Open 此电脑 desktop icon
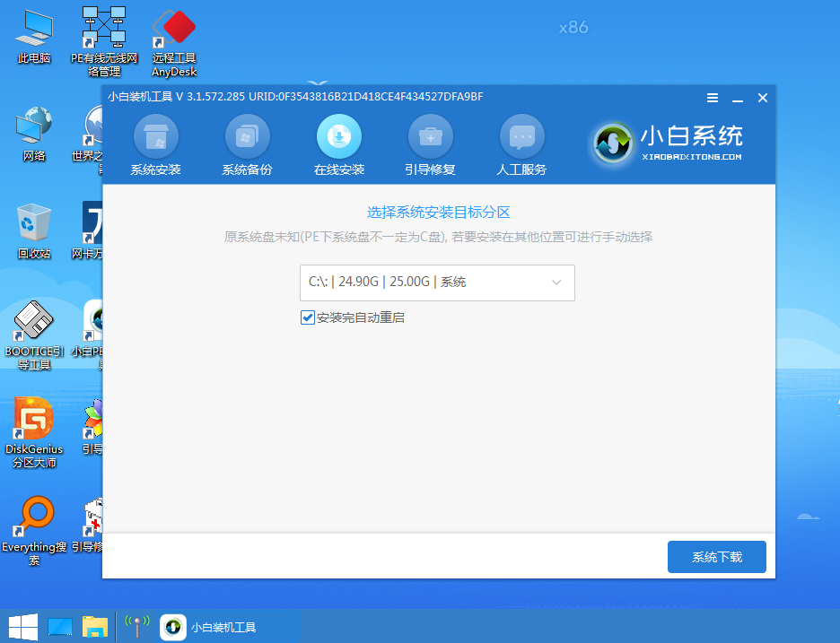The height and width of the screenshot is (643, 840). 34,38
